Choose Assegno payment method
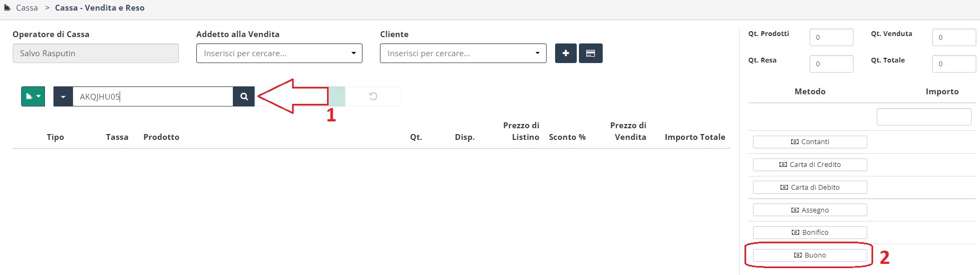The width and height of the screenshot is (980, 275). [x=810, y=210]
